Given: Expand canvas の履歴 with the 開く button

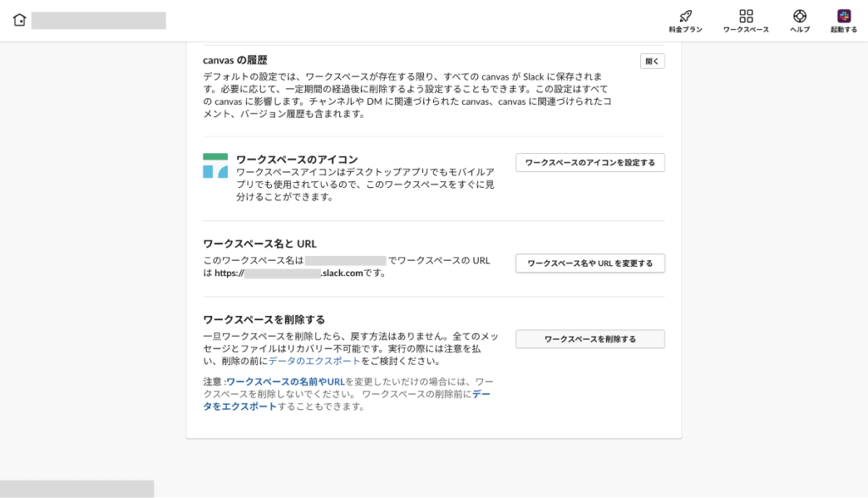Looking at the screenshot, I should click(652, 61).
